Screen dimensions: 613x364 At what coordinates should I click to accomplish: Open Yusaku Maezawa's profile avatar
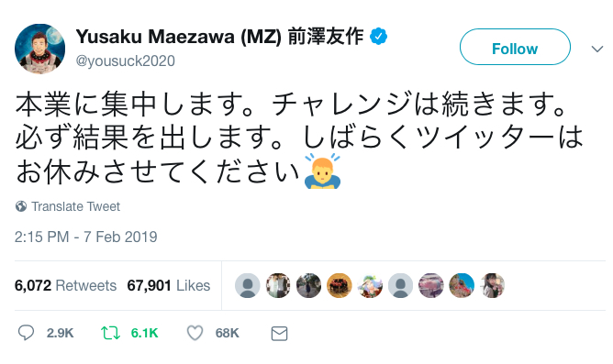point(39,49)
